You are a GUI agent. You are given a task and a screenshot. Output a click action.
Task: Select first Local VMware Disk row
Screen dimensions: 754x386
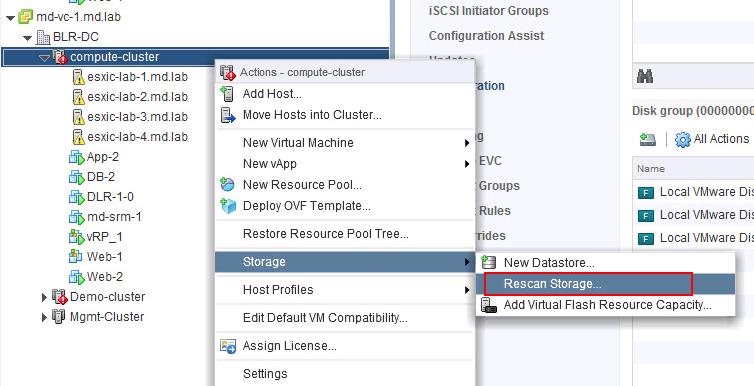pos(693,192)
